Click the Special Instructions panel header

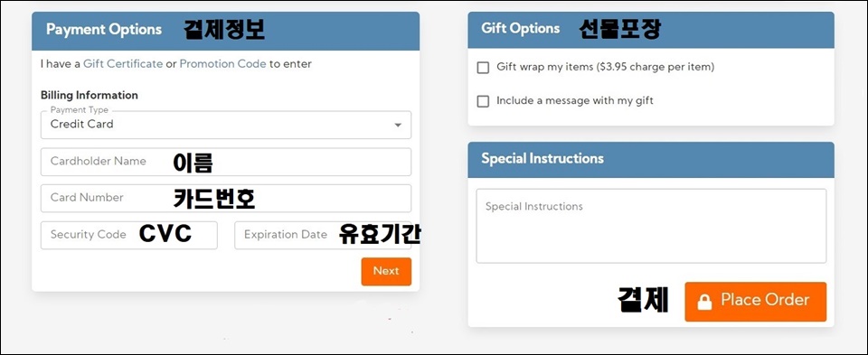(x=651, y=160)
